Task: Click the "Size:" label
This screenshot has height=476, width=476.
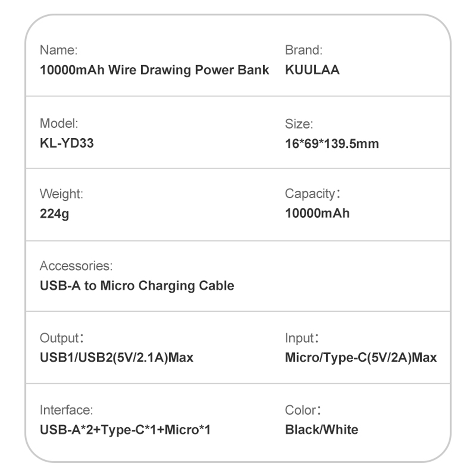Action: (299, 124)
